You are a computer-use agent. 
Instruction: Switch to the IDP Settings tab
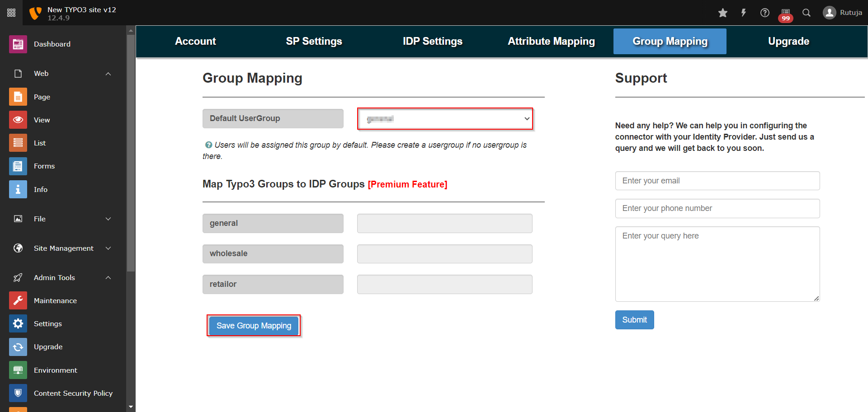(x=432, y=41)
